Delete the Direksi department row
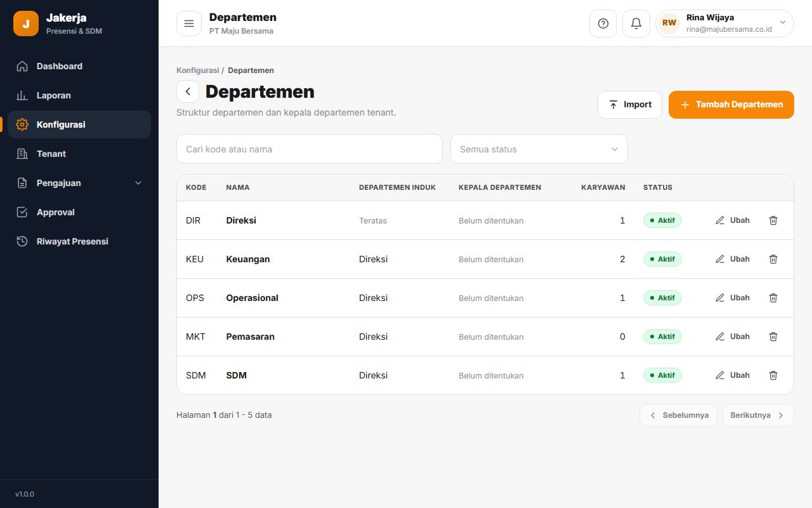 coord(773,220)
